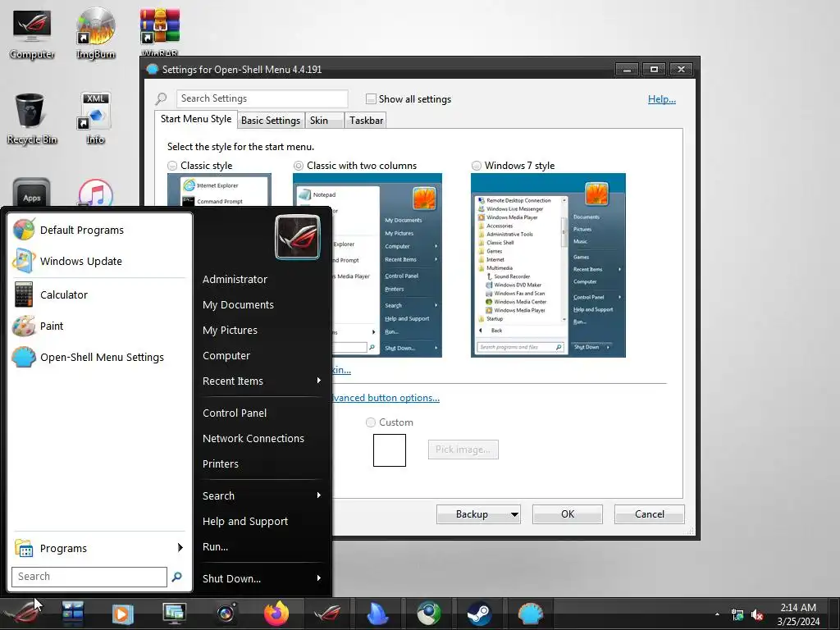Screen dimensions: 840x630
Task: Open the Backup dropdown arrow
Action: pyautogui.click(x=514, y=514)
